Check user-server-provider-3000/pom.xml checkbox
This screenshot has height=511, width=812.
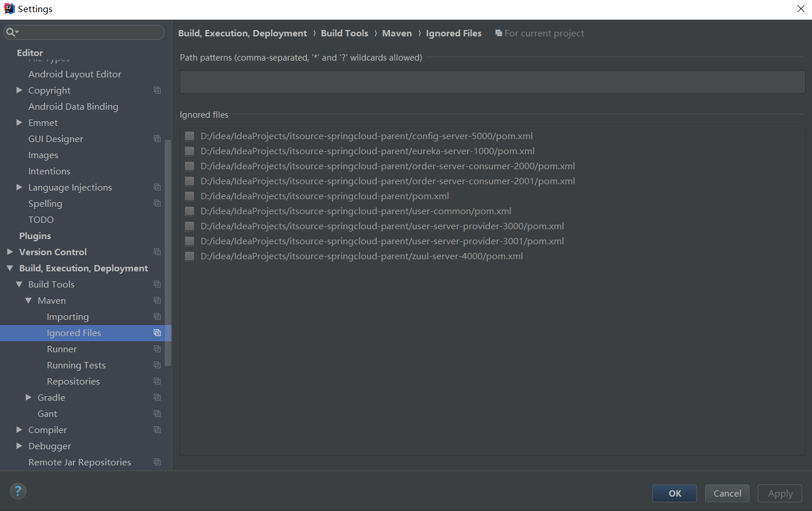[x=189, y=226]
